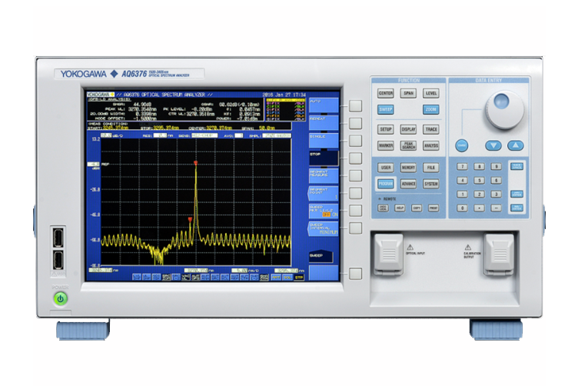Click the red peak marker on the trace
Viewport: 588px width, 386px height.
(196, 164)
